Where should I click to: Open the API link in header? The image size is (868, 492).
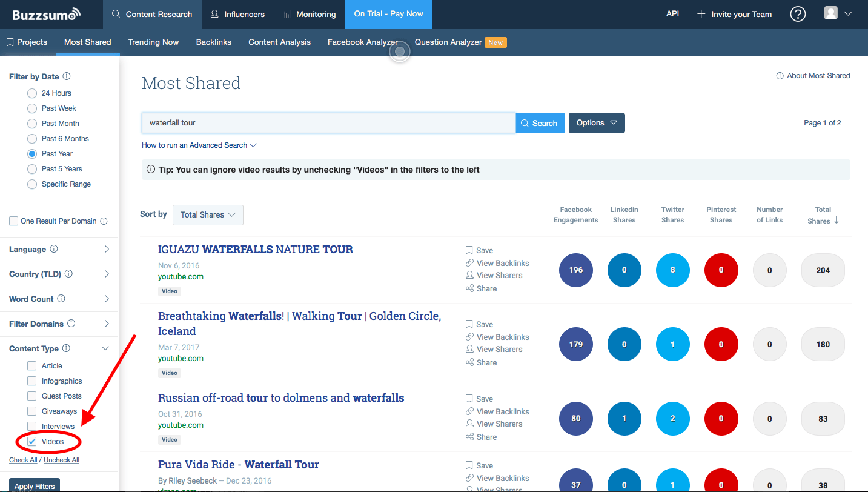click(x=672, y=13)
